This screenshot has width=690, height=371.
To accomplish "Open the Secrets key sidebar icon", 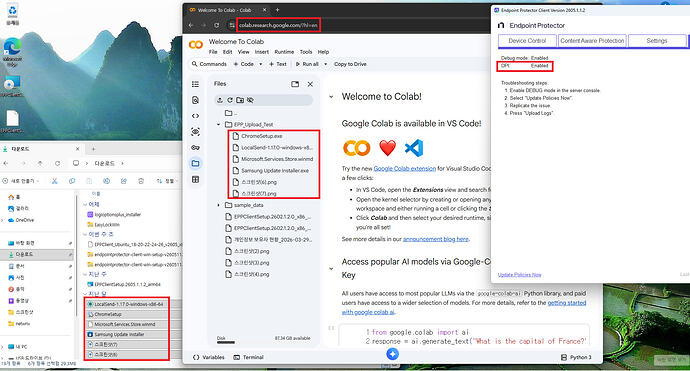I will pos(195,147).
